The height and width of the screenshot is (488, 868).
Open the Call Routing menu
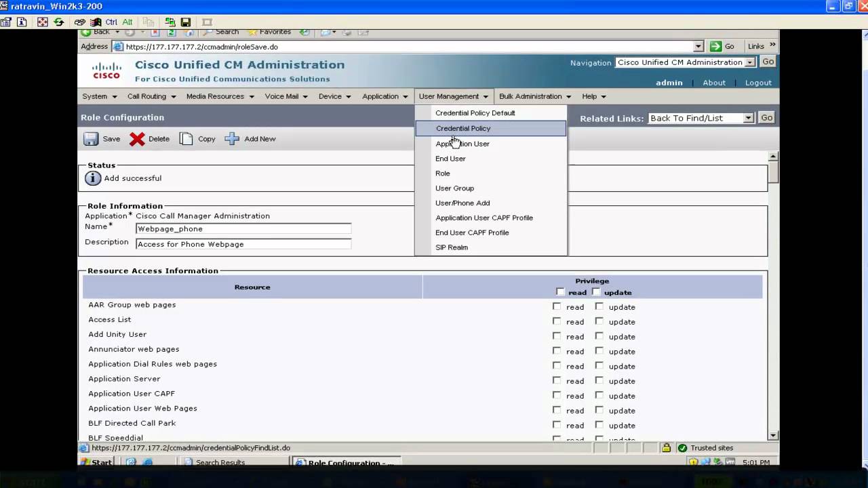pyautogui.click(x=151, y=96)
